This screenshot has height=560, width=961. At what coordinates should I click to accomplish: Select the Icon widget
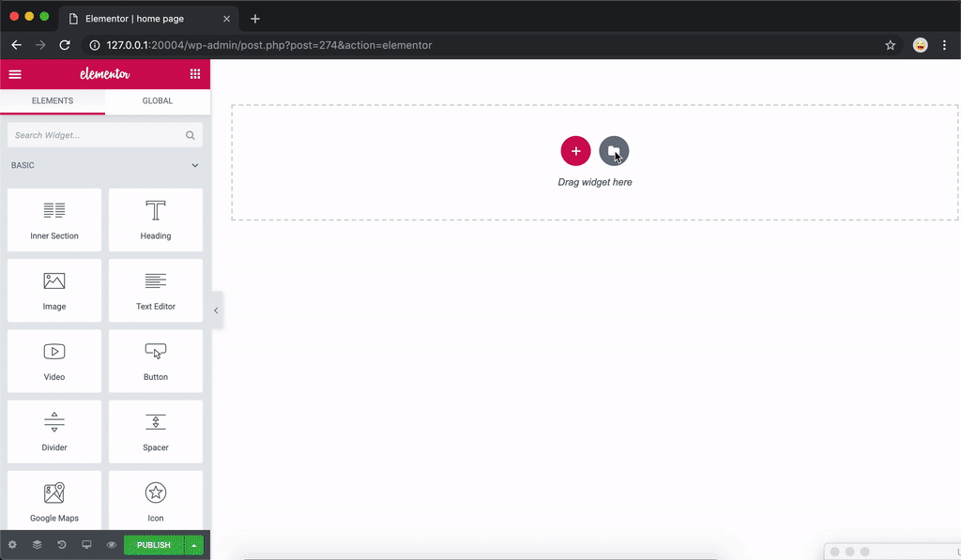click(x=156, y=501)
